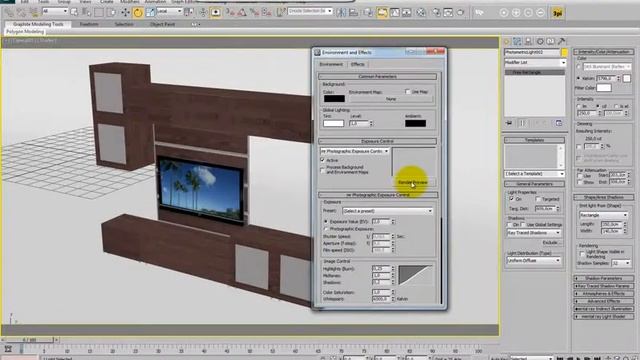
Task: Open the Graphite Modeling Tools tab
Action: 38,24
